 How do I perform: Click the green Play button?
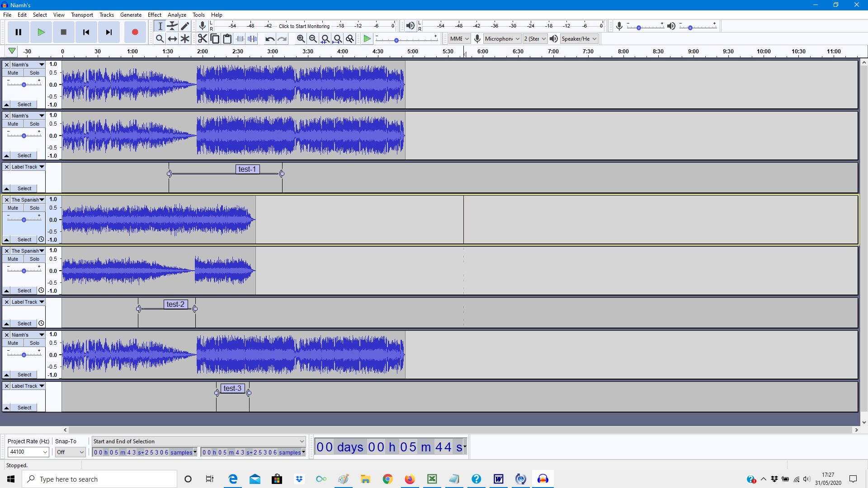41,32
